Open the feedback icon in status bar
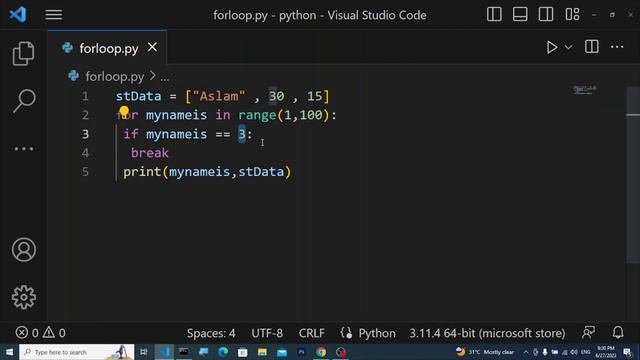The width and height of the screenshot is (640, 360). [588, 333]
